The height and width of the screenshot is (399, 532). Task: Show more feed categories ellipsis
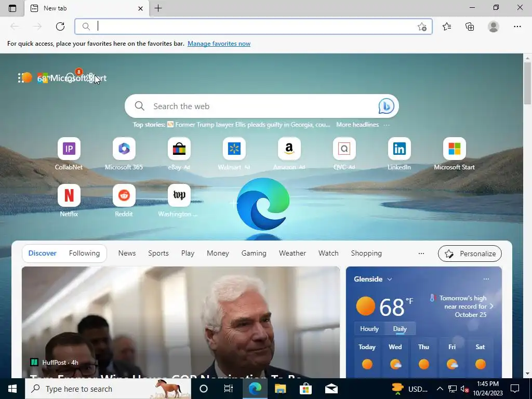[421, 254]
